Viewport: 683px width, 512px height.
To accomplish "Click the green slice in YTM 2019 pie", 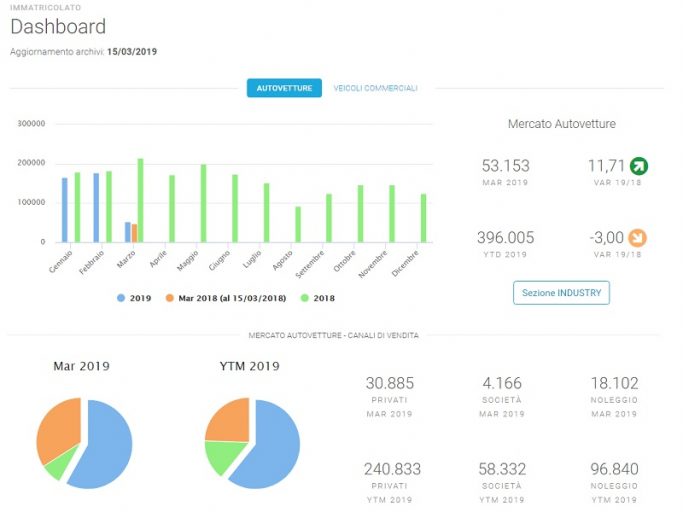I will [223, 456].
